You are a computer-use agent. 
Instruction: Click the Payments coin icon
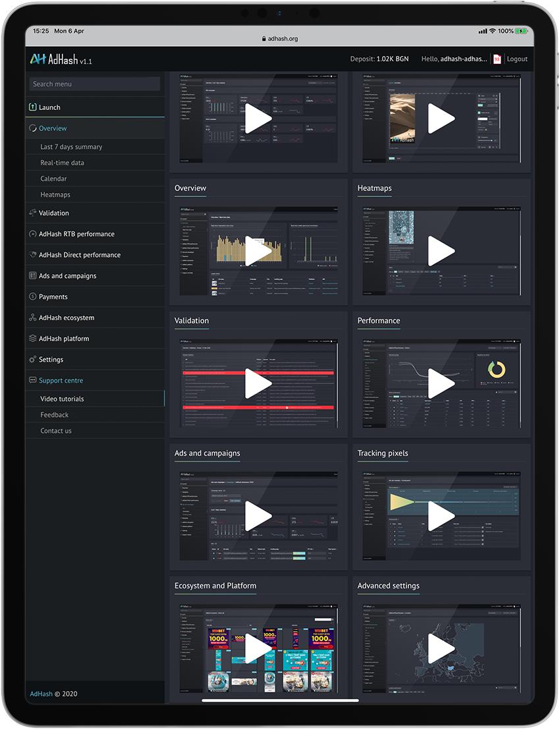(x=33, y=297)
